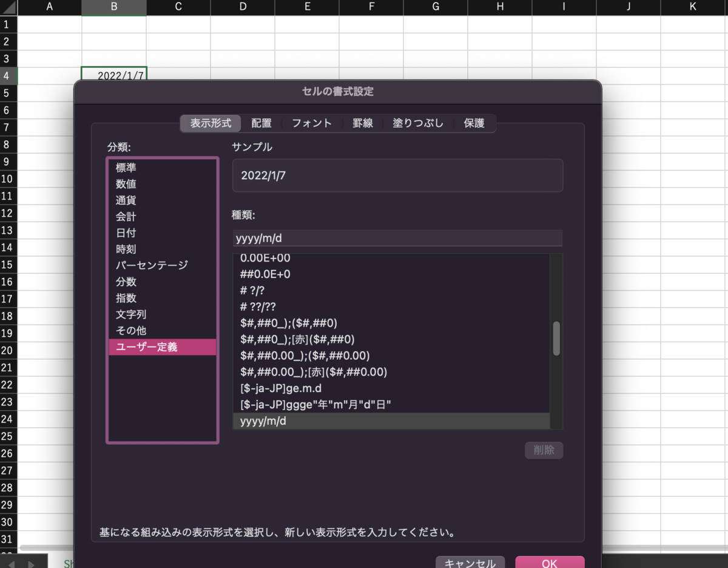The width and height of the screenshot is (728, 568).
Task: Switch to the 罫線 tab
Action: coord(362,123)
